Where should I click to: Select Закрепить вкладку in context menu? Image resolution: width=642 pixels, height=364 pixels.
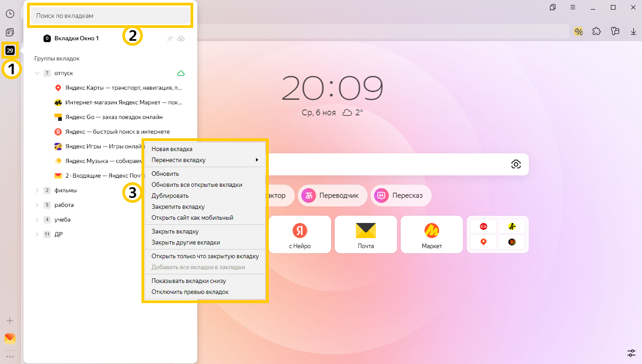point(178,207)
